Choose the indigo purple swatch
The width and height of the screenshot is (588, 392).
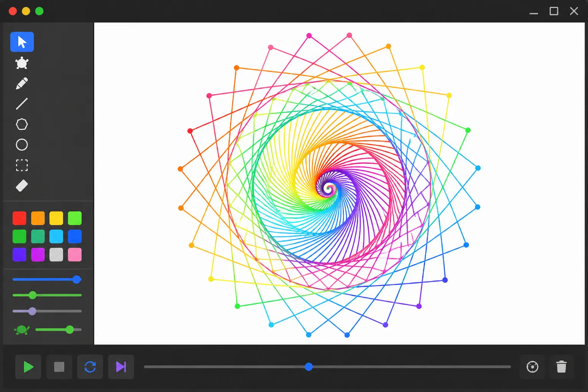coord(20,255)
